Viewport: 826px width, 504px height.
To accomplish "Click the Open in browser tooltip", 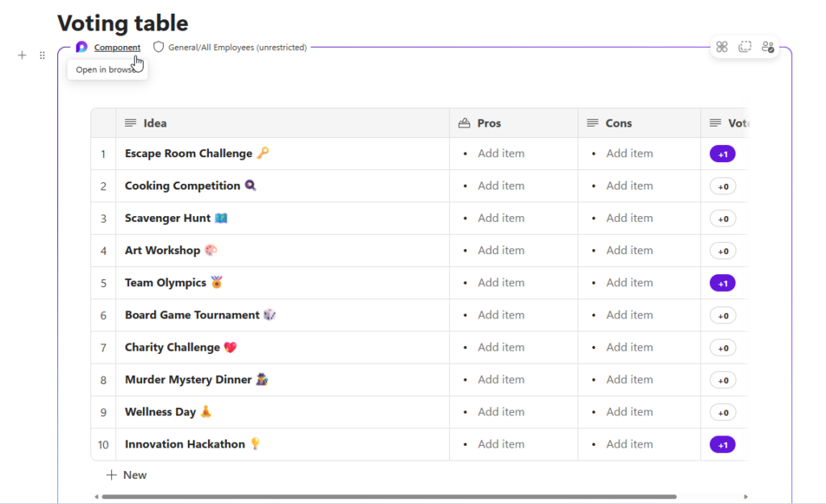I will point(107,69).
